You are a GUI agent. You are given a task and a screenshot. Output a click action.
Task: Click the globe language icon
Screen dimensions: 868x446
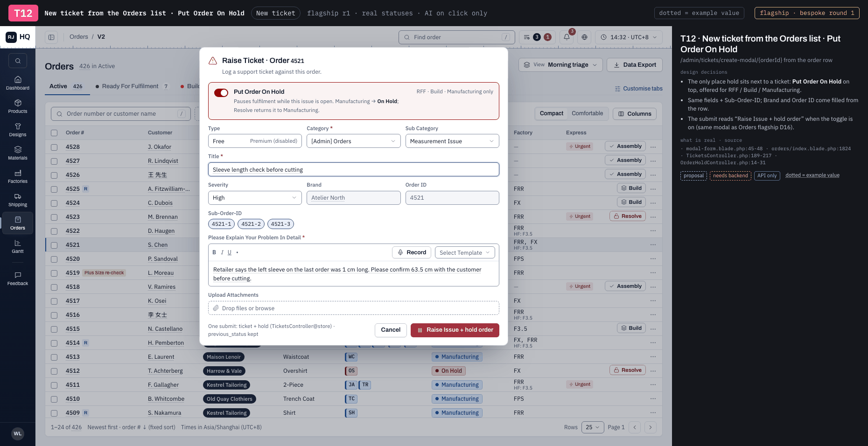[584, 37]
